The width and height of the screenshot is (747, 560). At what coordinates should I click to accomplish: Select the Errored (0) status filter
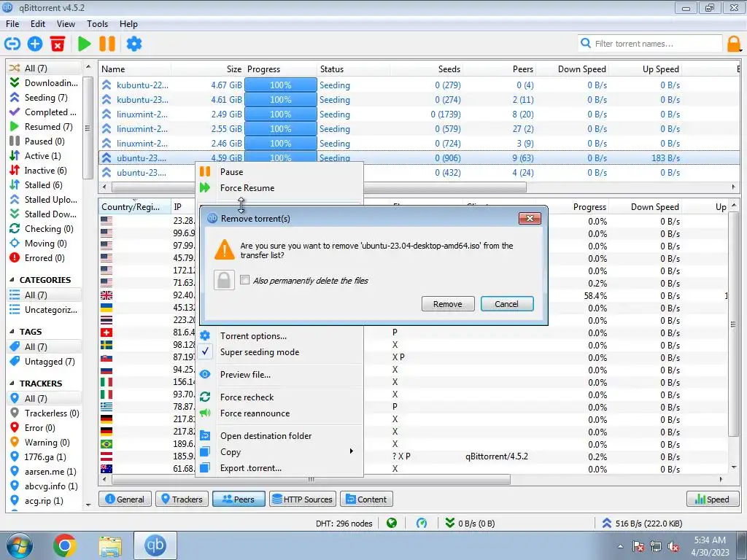[44, 258]
